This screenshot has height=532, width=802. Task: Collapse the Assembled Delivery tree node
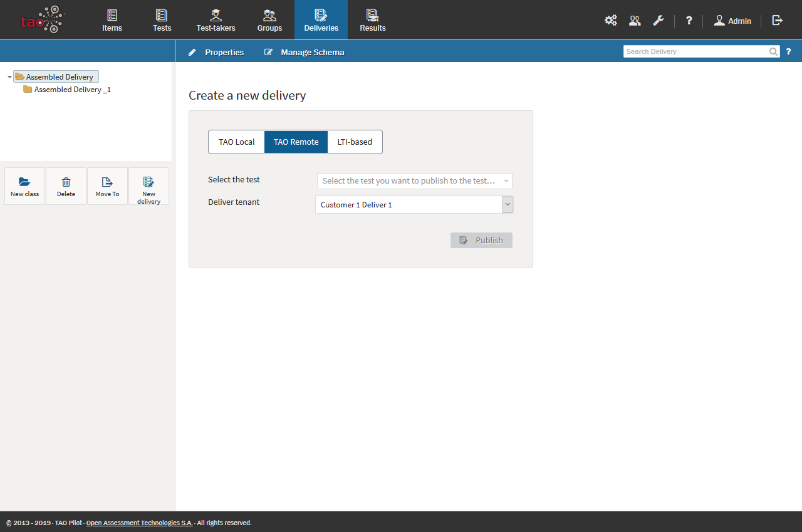9,77
